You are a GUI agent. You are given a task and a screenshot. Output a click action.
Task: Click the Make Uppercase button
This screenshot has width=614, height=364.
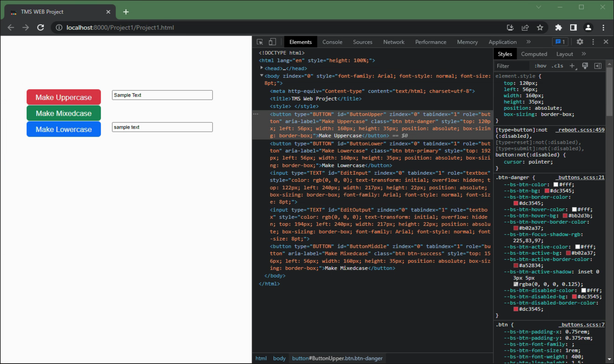tap(63, 97)
